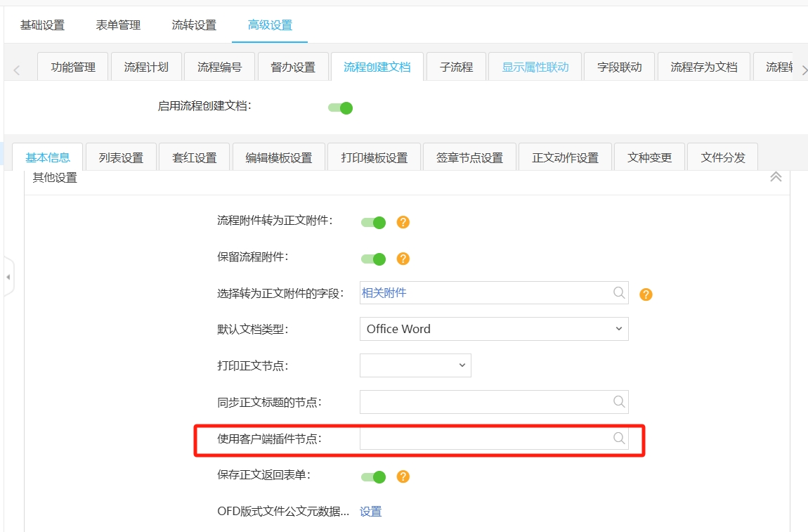Click help icon beside 保留流程附件
Image resolution: width=808 pixels, height=532 pixels.
(403, 259)
